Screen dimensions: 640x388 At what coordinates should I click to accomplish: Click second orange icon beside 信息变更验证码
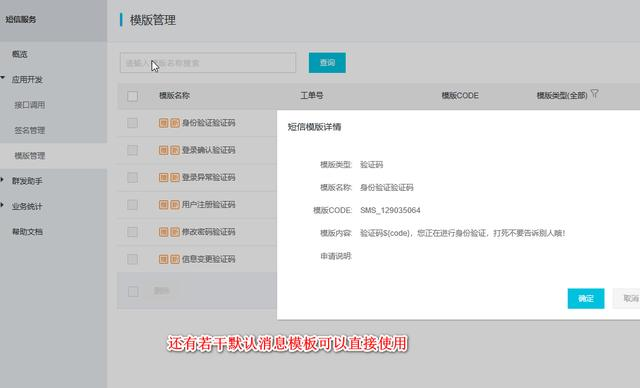click(175, 259)
